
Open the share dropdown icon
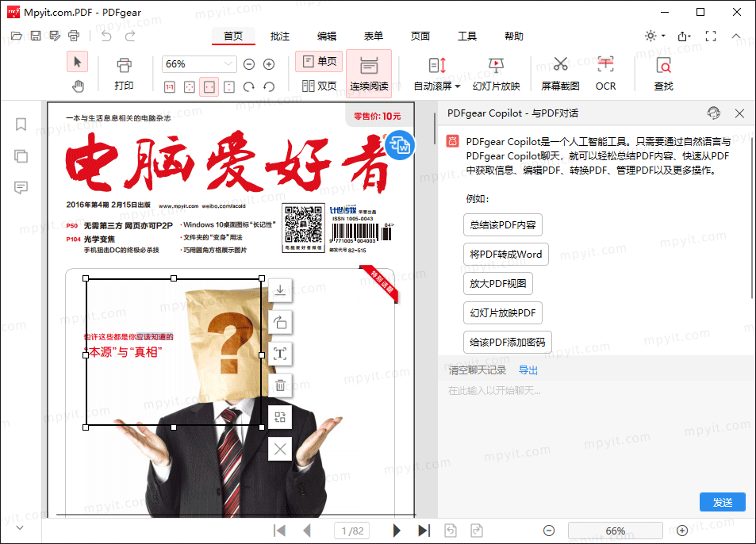click(684, 36)
